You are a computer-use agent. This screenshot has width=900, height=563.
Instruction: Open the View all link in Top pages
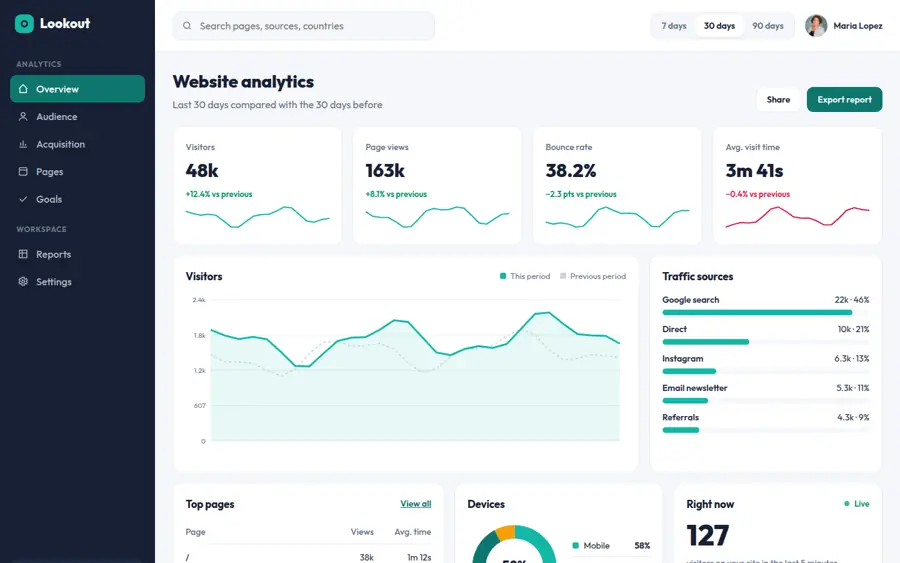coord(416,504)
